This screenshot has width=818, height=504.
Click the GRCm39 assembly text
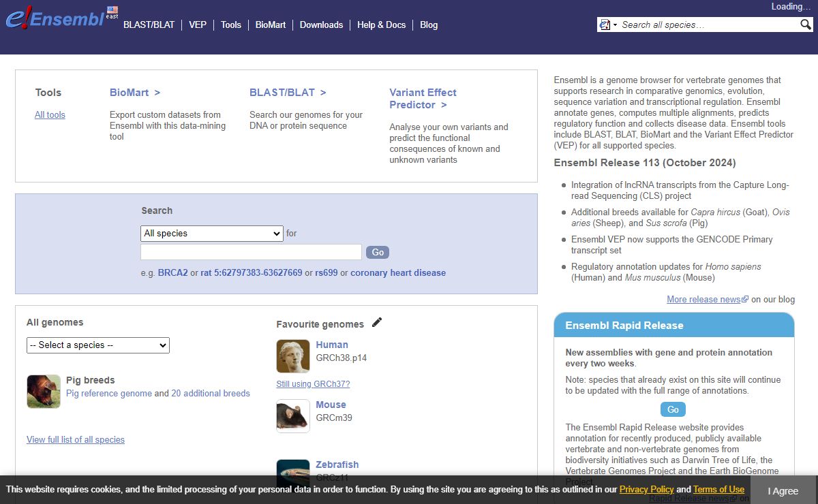pos(334,418)
